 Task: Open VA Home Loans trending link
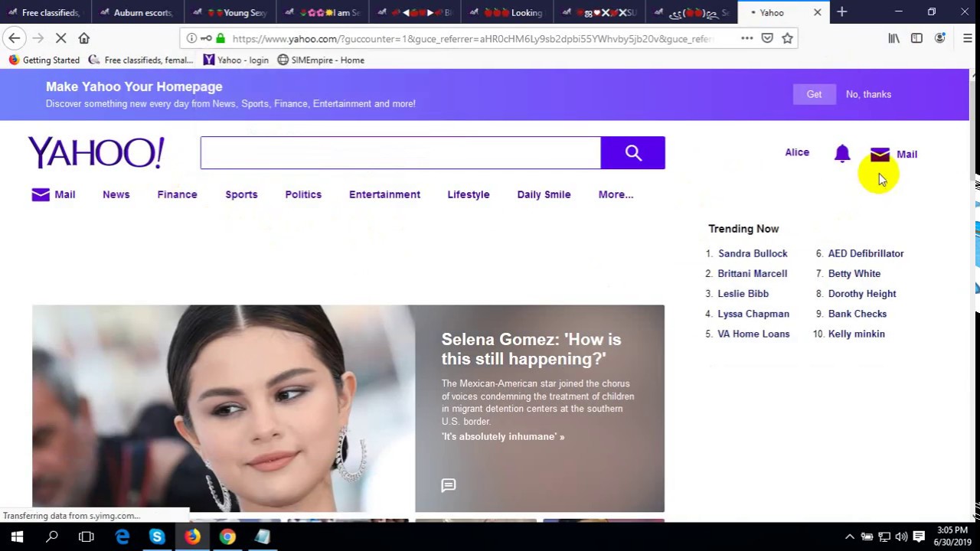tap(753, 334)
